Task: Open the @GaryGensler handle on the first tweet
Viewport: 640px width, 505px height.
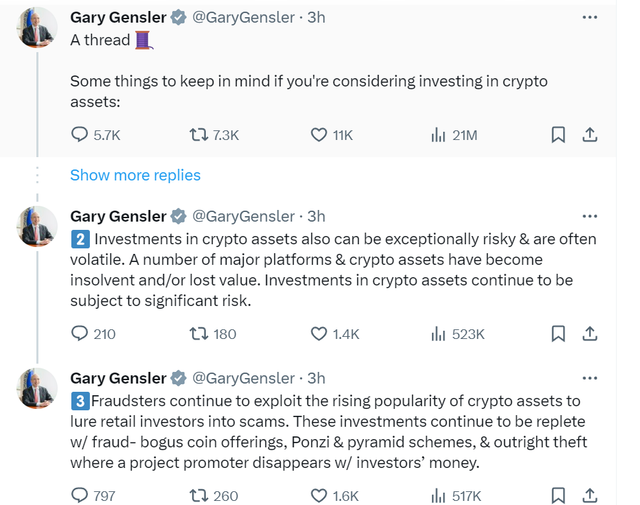Action: 244,18
